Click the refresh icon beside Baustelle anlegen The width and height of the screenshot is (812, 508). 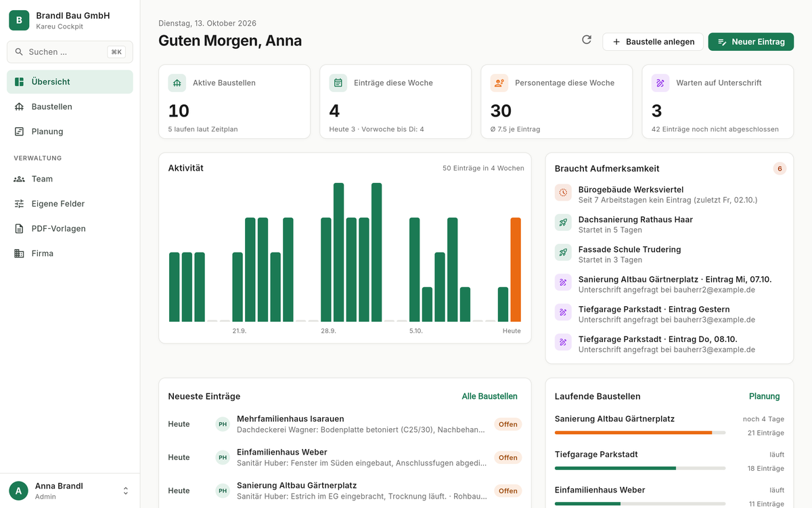click(x=587, y=40)
